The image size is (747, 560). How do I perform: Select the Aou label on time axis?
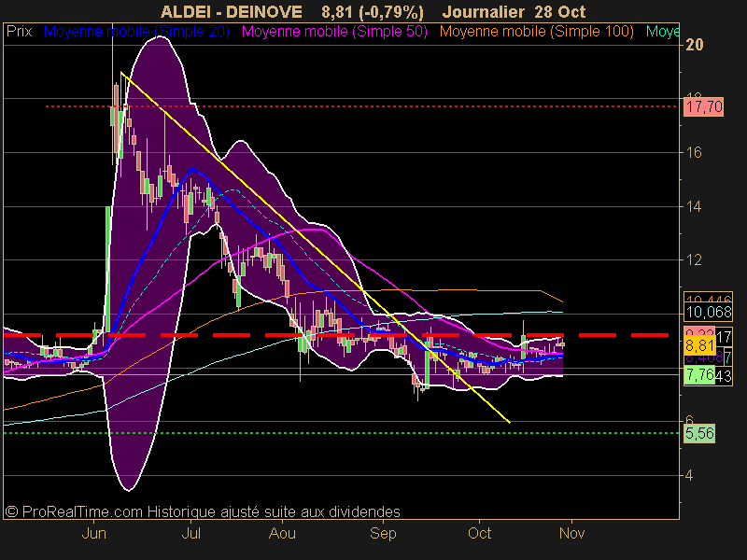click(x=283, y=533)
